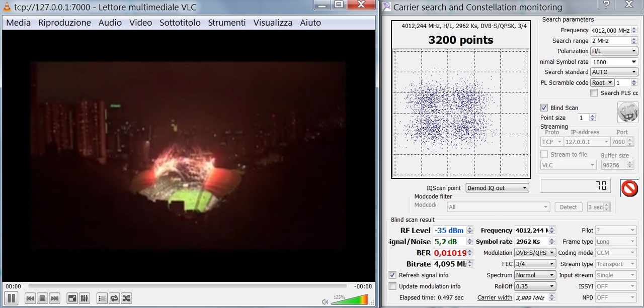Pause playback in VLC

tap(11, 298)
